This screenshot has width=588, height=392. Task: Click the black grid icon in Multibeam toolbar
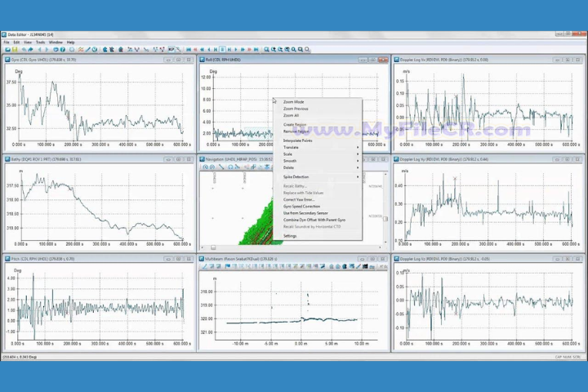tap(365, 266)
